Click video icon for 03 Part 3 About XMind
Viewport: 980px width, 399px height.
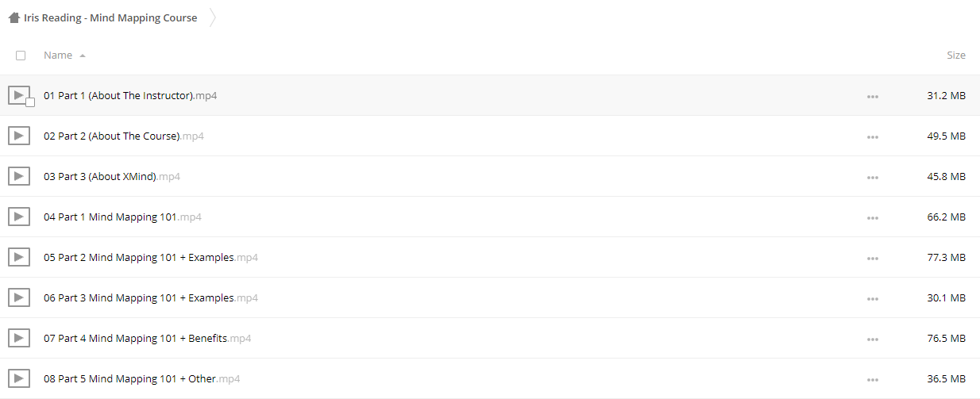[19, 176]
